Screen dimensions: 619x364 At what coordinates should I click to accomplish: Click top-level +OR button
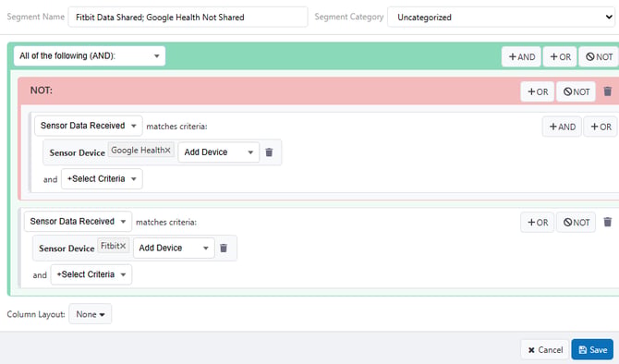(560, 57)
